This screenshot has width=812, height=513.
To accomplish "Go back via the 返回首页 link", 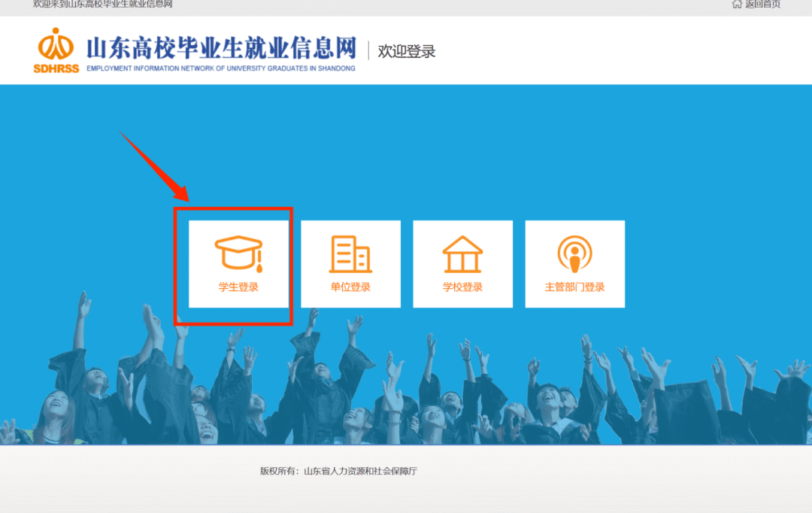I will pyautogui.click(x=762, y=5).
